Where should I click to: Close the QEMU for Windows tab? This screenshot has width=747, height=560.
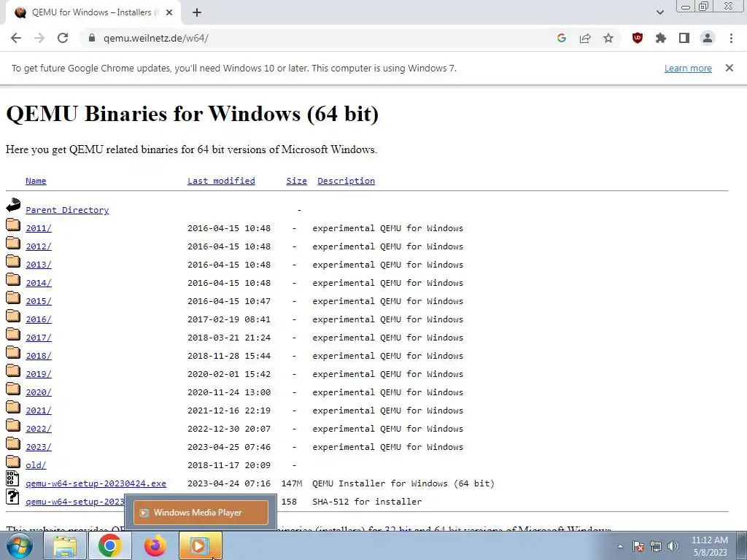click(x=169, y=13)
